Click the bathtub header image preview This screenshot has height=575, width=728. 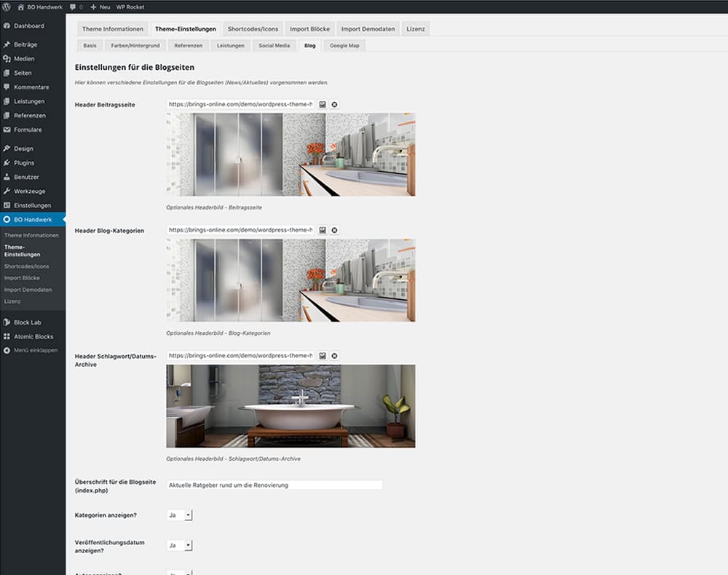point(290,406)
